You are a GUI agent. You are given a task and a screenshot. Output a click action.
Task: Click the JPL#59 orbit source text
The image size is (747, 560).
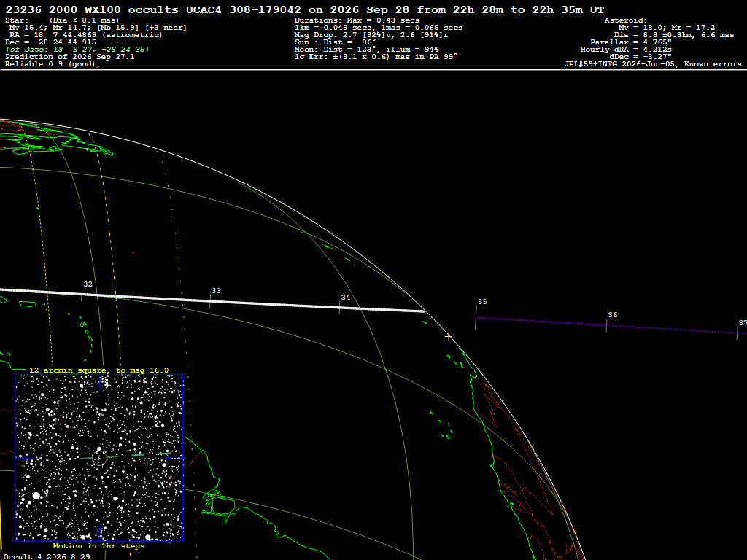tap(653, 64)
